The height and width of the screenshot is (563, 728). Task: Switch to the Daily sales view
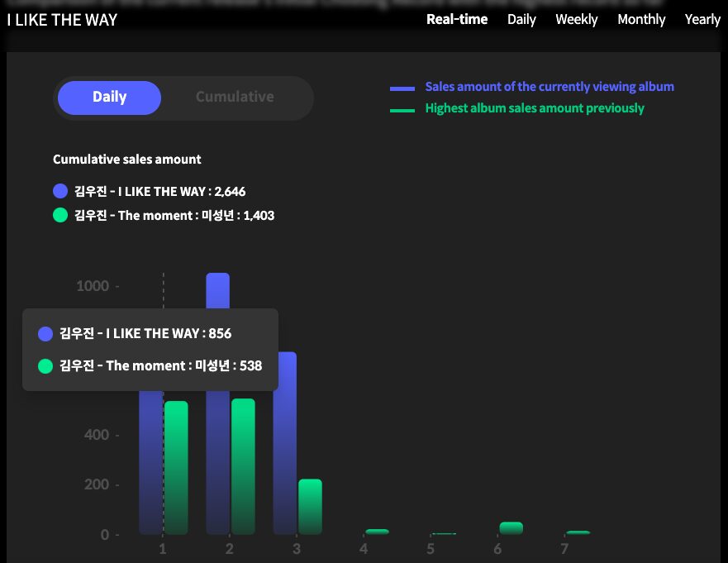pos(109,97)
